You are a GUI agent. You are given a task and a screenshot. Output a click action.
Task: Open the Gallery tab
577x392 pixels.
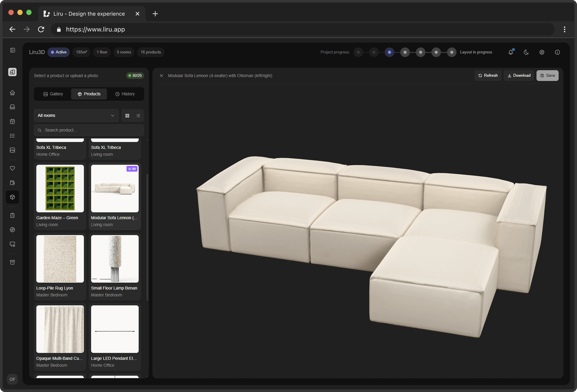[x=53, y=94]
